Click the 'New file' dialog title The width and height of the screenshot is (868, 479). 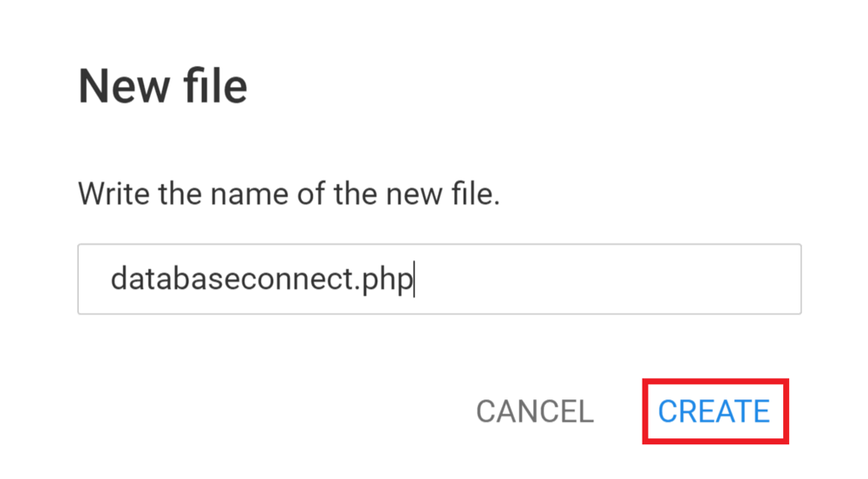click(x=163, y=86)
